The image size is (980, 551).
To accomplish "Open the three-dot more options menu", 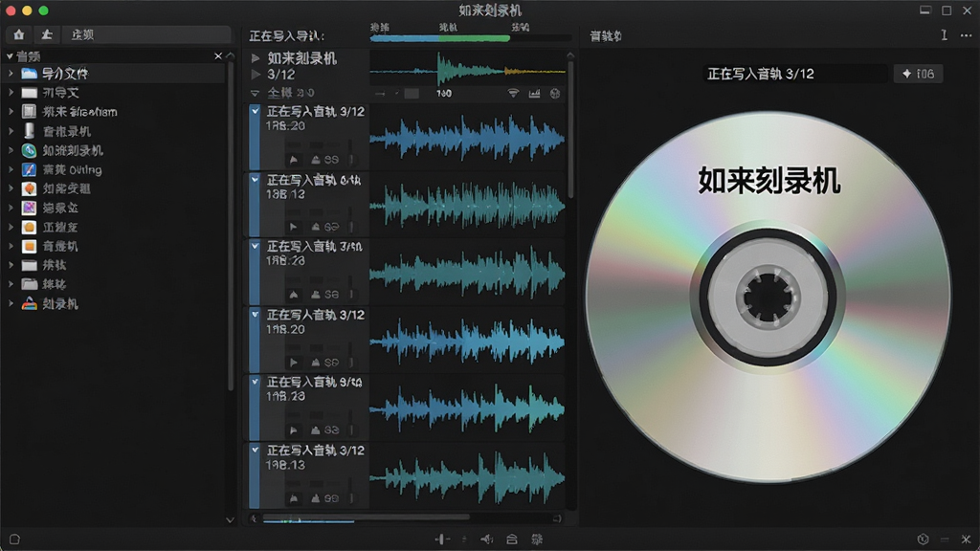I will point(966,35).
